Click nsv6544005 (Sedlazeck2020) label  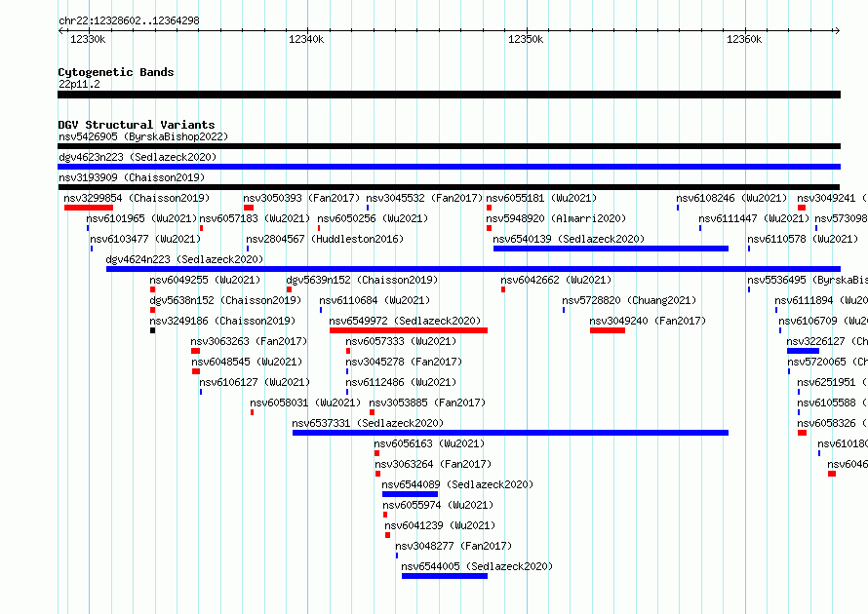tap(477, 566)
